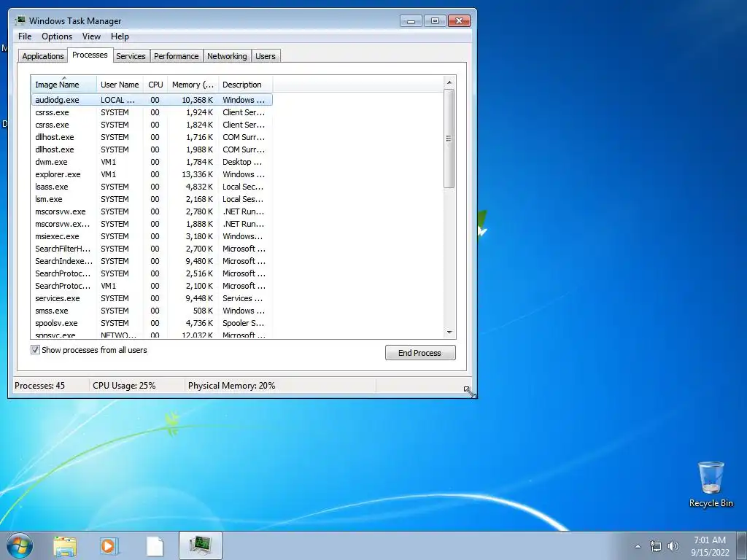Viewport: 747px width, 560px height.
Task: Click the process list scroll up arrow
Action: [449, 82]
